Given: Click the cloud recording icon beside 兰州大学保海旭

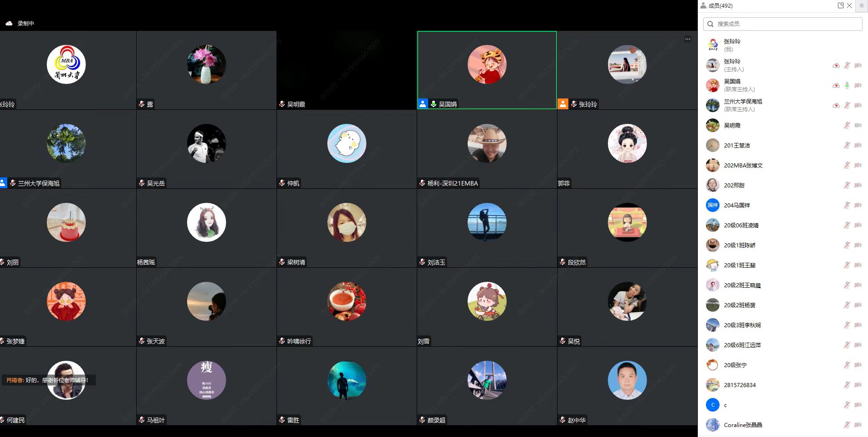Looking at the screenshot, I should coord(836,106).
